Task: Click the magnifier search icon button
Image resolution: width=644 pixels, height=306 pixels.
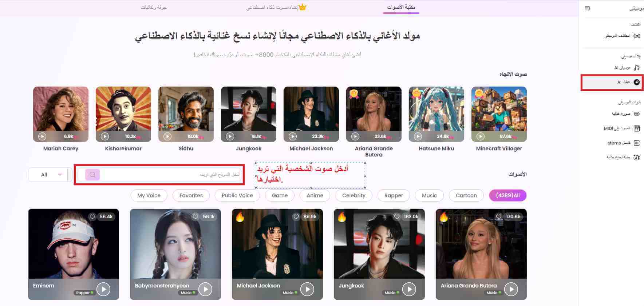Action: [92, 175]
